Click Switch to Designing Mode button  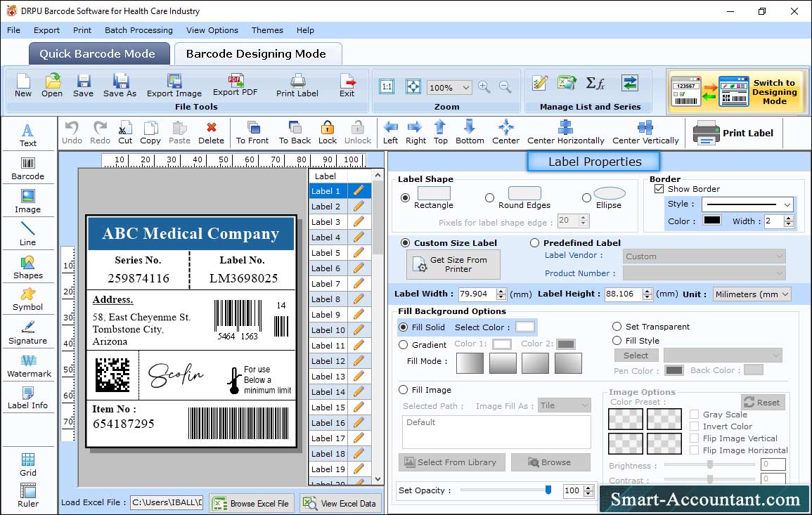736,91
